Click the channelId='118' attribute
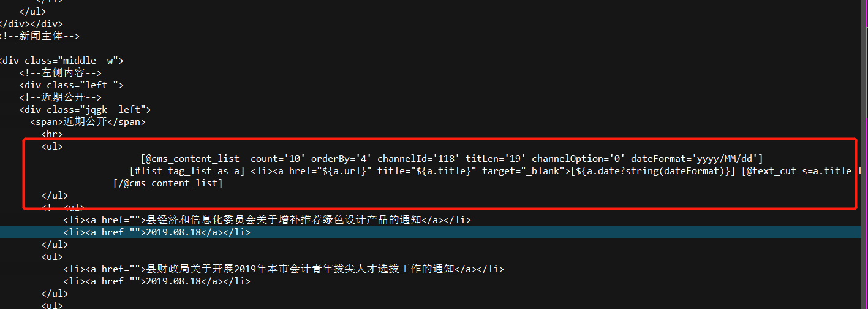The height and width of the screenshot is (309, 868). coord(416,159)
